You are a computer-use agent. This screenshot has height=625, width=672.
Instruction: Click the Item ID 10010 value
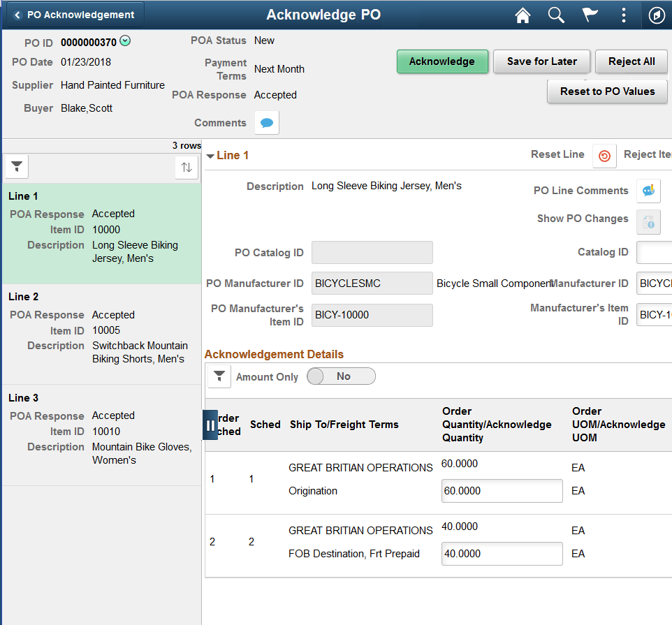click(106, 432)
